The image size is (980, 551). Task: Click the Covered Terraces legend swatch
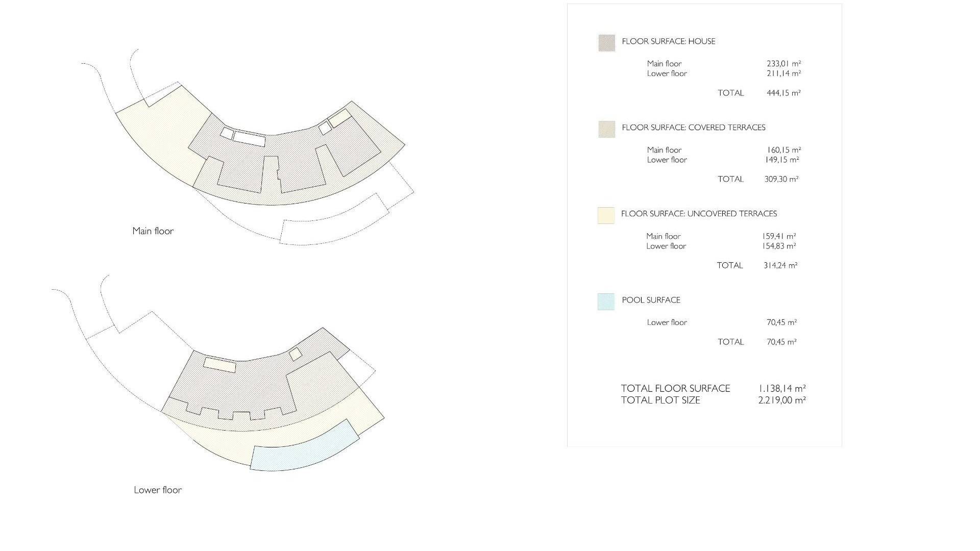[606, 129]
